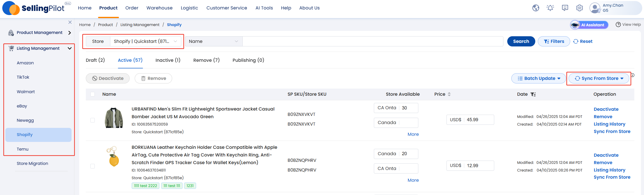Screen dimensions: 644x195
Task: Tick the URBANFIND jacket row checkbox
Action: pos(93,120)
